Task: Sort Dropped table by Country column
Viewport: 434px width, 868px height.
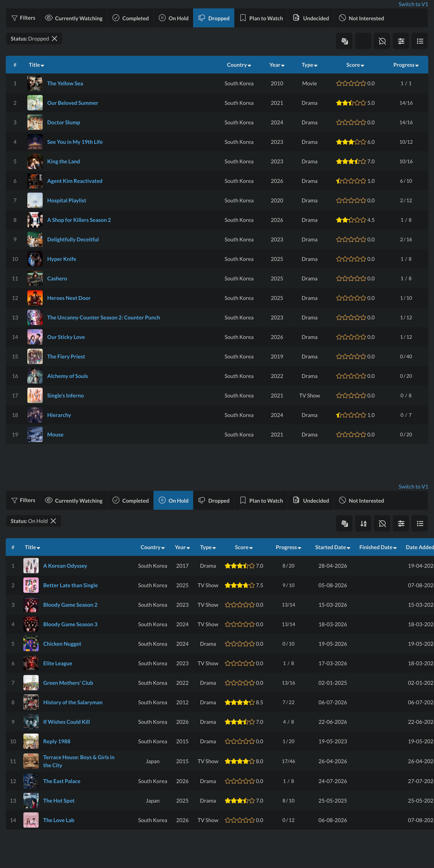Action: [239, 65]
